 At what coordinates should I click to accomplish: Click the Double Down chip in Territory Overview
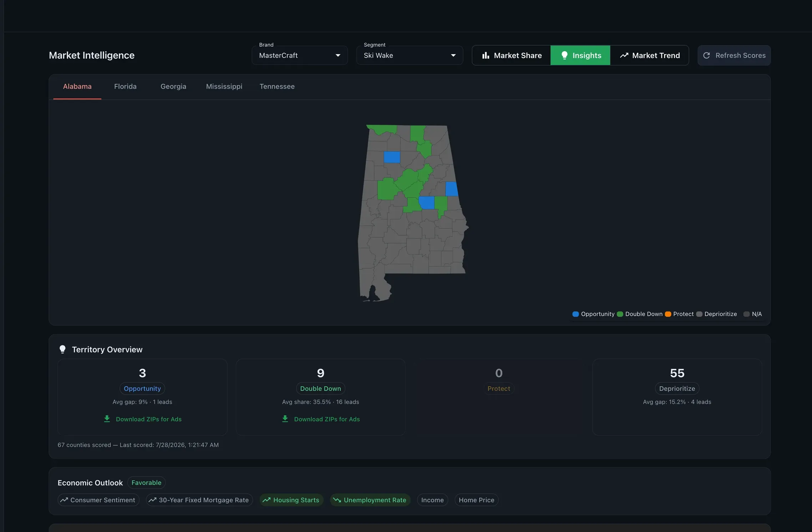(x=321, y=388)
